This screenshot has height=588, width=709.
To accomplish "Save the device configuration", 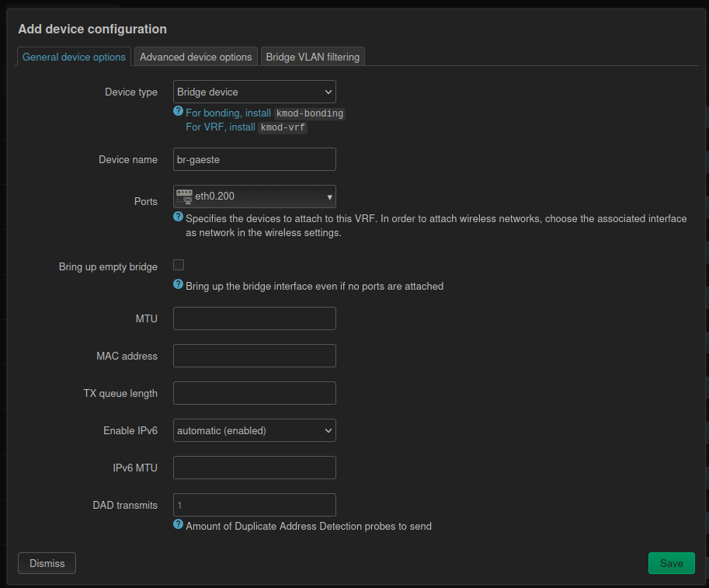I will click(672, 563).
